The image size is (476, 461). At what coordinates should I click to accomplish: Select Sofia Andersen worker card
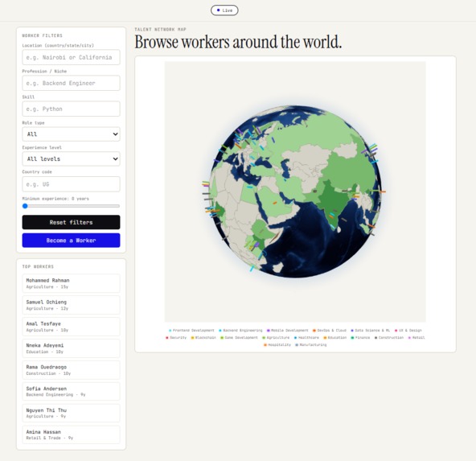(71, 392)
